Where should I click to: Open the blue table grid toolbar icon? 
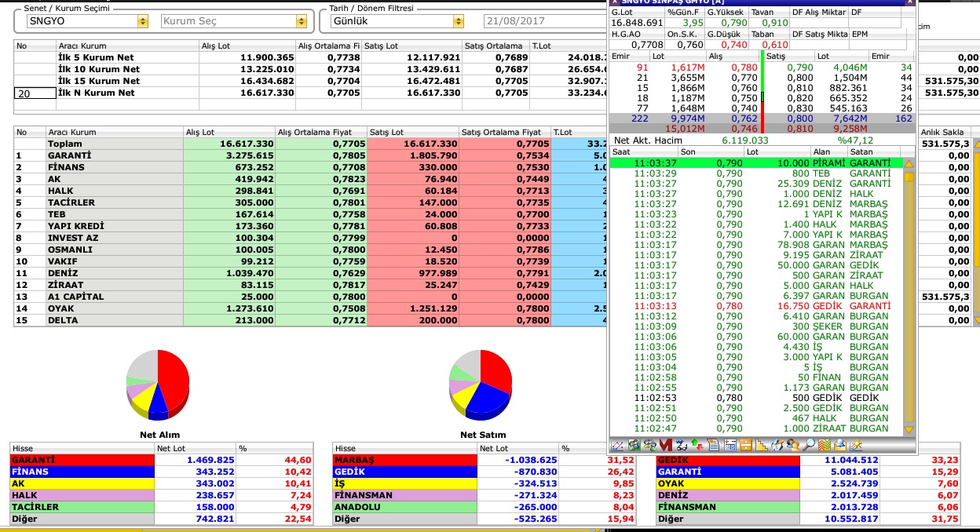pos(730,446)
